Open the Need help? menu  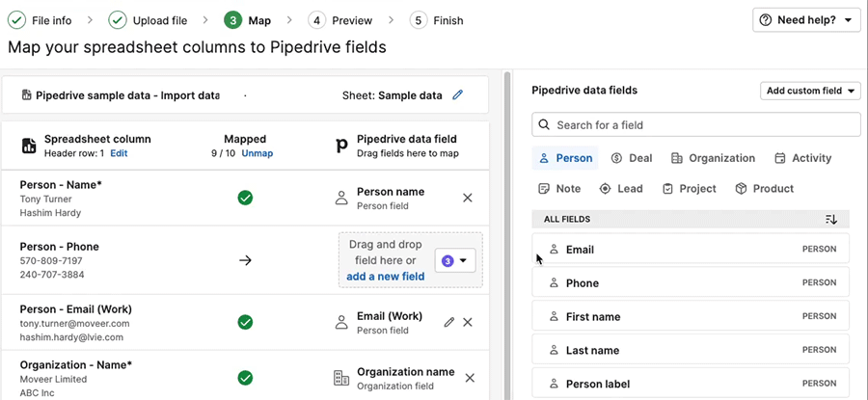click(805, 20)
